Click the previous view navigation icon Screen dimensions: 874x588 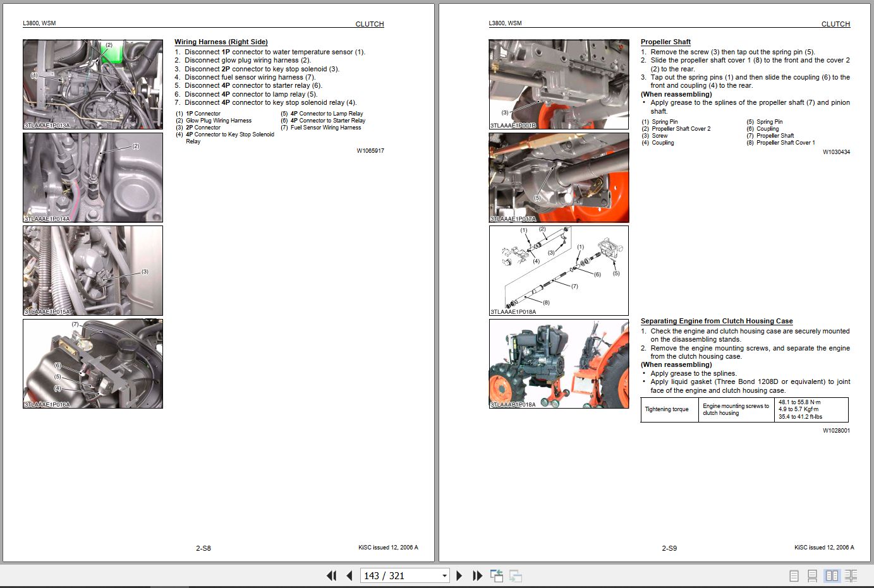coord(497,575)
